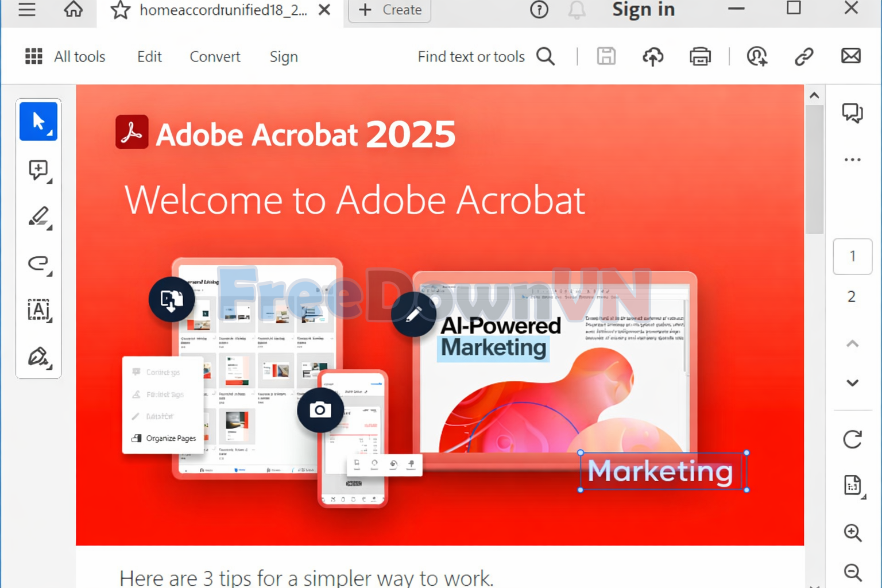
Task: Open the Convert menu
Action: pyautogui.click(x=214, y=56)
